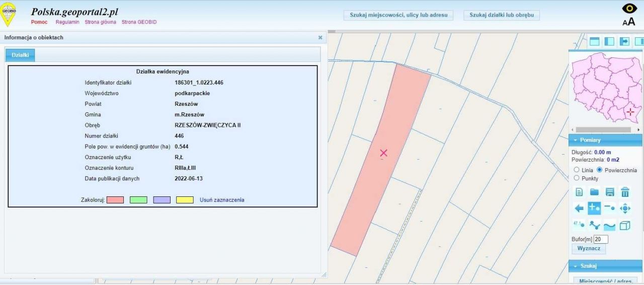Select the Linia radio button

[x=577, y=170]
